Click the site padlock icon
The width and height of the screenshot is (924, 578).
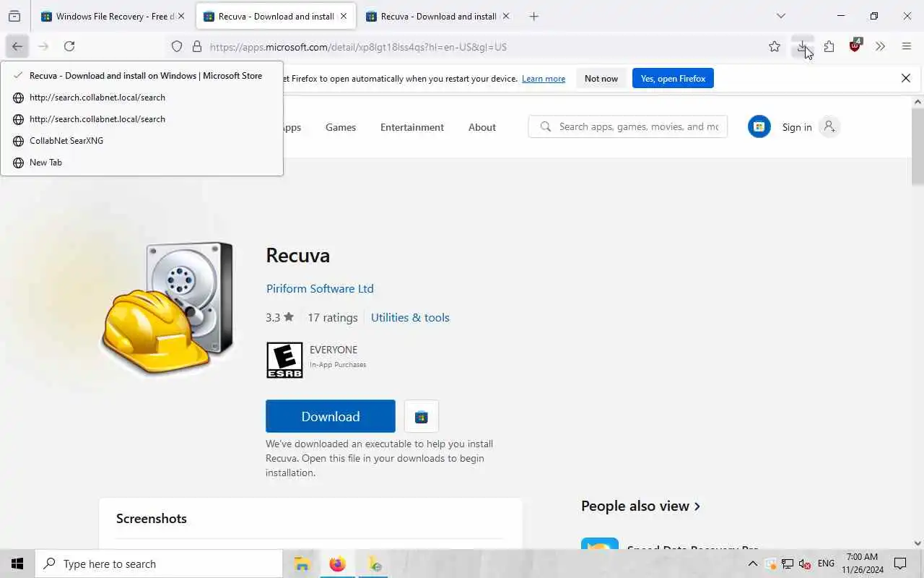click(196, 46)
